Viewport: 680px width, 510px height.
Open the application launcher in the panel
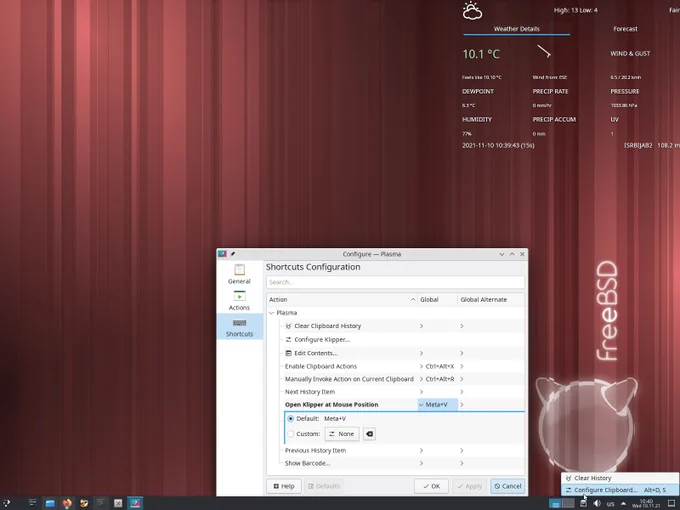[6, 503]
